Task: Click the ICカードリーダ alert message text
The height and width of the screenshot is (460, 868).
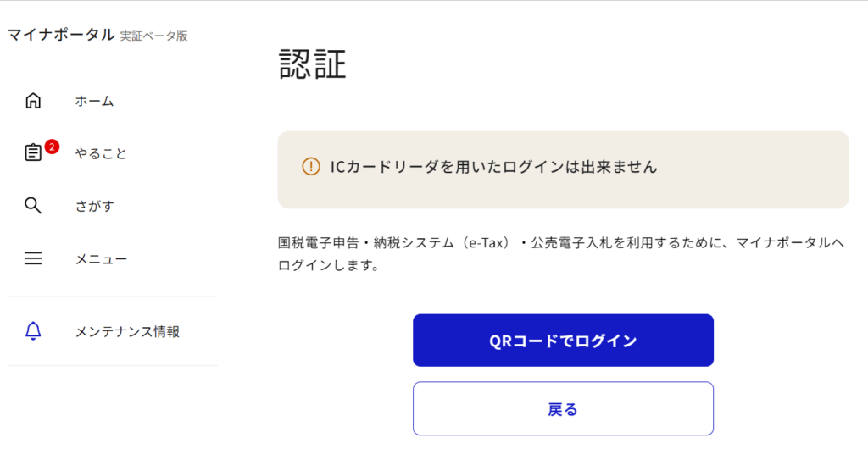Action: click(x=493, y=168)
